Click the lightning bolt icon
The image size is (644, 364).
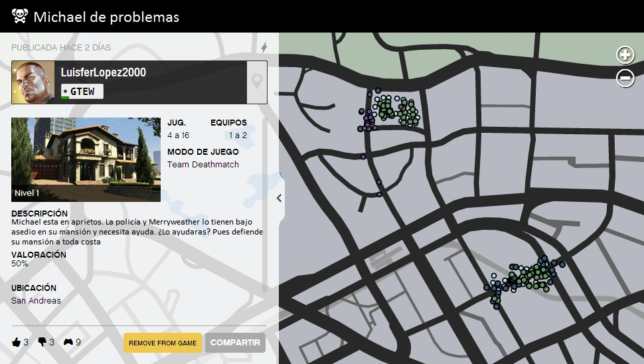(264, 47)
